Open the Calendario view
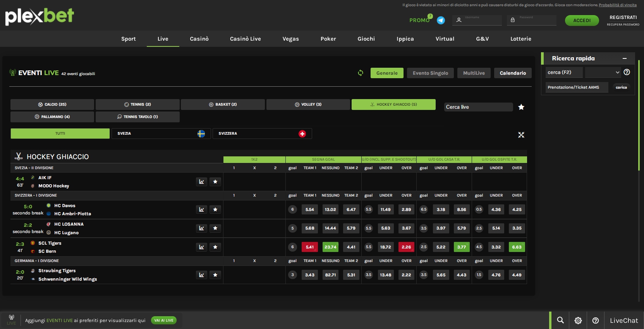This screenshot has height=329, width=644. point(513,73)
